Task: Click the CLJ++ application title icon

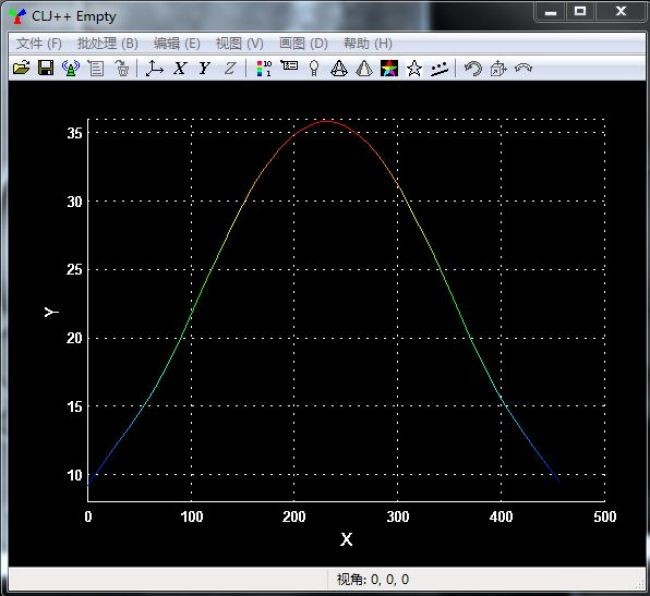Action: (17, 16)
